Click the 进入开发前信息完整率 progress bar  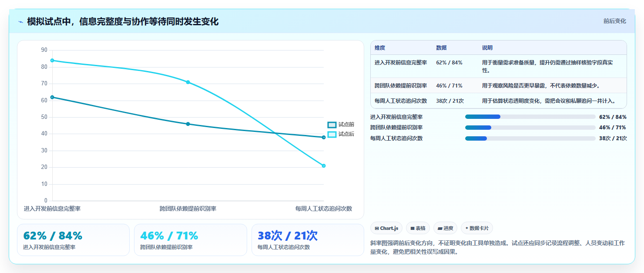tap(530, 117)
